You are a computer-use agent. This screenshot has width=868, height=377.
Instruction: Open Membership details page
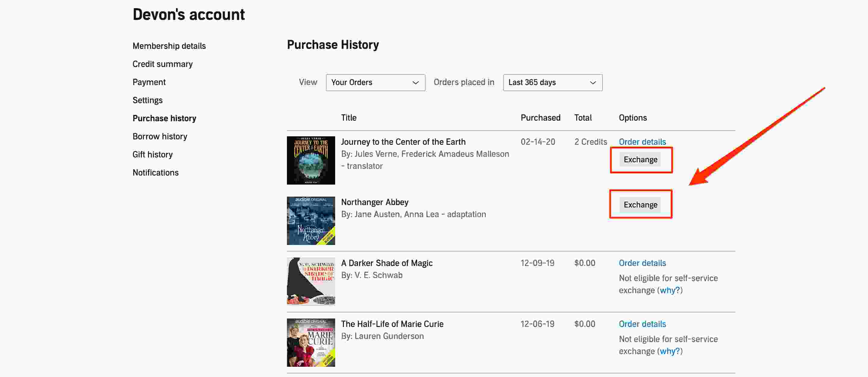pyautogui.click(x=169, y=46)
